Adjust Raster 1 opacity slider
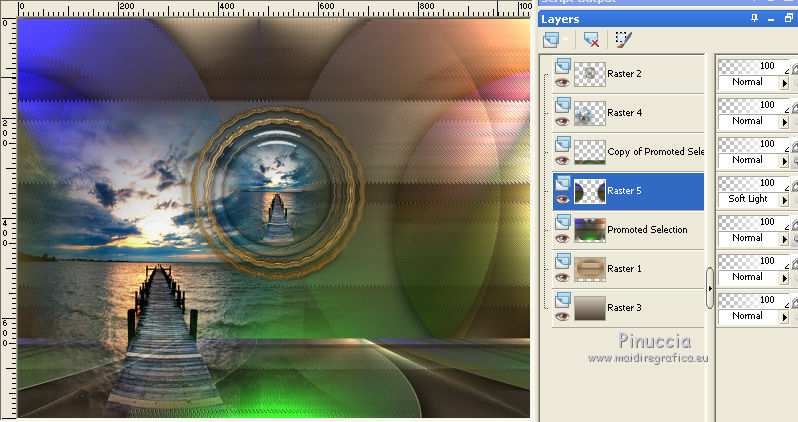This screenshot has width=798, height=422. point(753,261)
